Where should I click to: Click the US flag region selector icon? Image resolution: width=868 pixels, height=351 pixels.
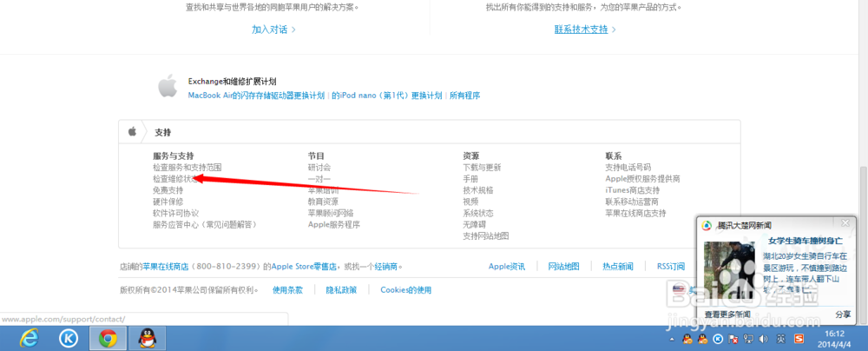pos(680,289)
